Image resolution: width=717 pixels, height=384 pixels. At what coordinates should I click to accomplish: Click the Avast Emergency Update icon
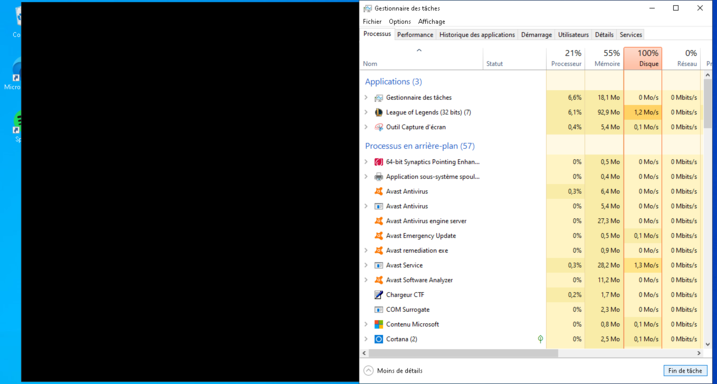(379, 235)
